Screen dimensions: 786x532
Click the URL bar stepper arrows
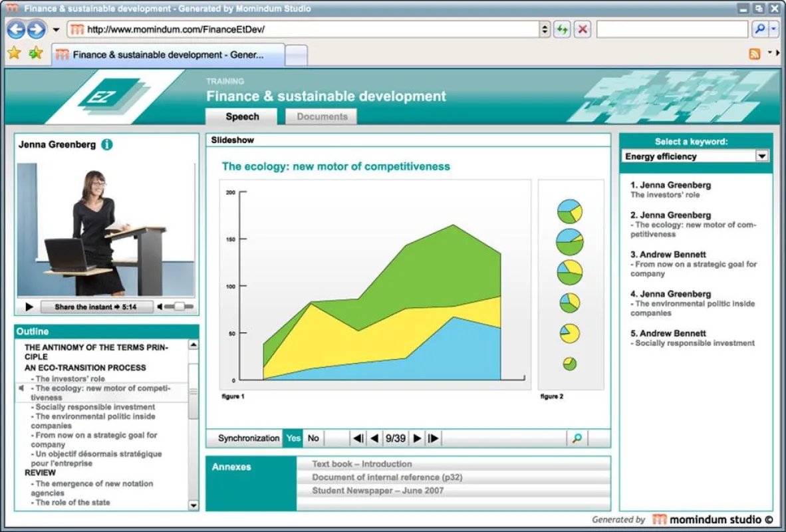pos(545,29)
